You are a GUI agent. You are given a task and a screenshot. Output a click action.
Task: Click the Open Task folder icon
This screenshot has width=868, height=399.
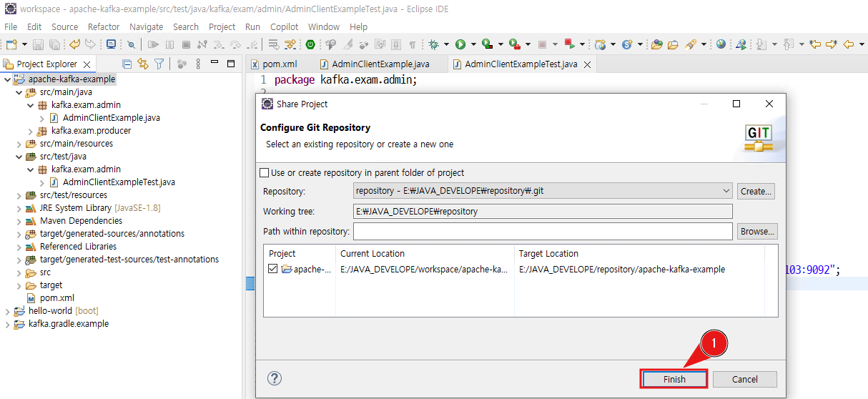coord(673,44)
